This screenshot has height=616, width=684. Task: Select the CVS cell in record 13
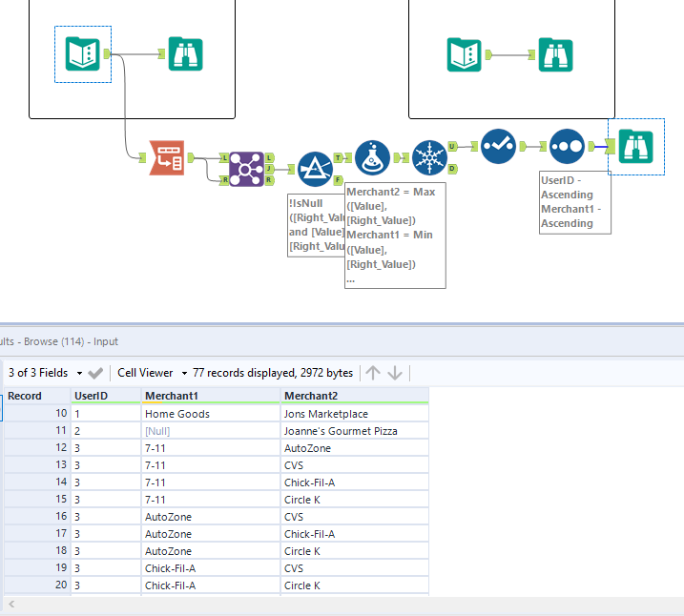pos(355,465)
